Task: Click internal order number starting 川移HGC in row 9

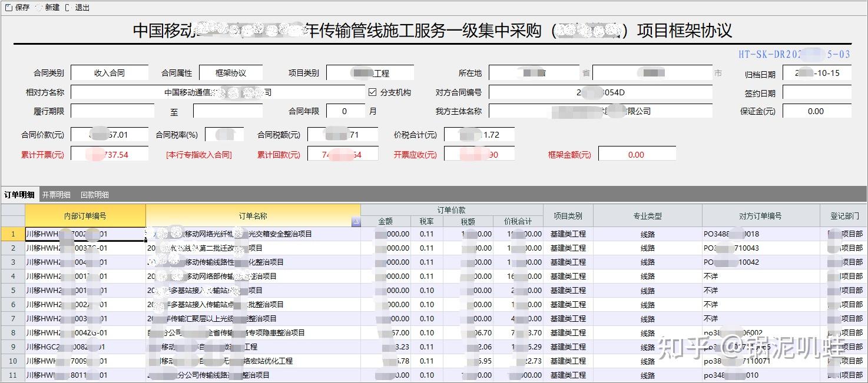Action: [x=85, y=347]
